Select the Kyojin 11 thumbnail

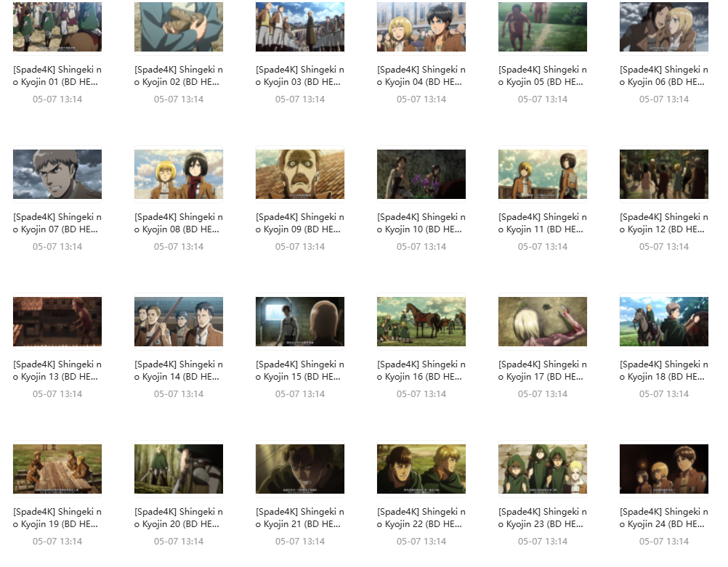click(x=543, y=174)
